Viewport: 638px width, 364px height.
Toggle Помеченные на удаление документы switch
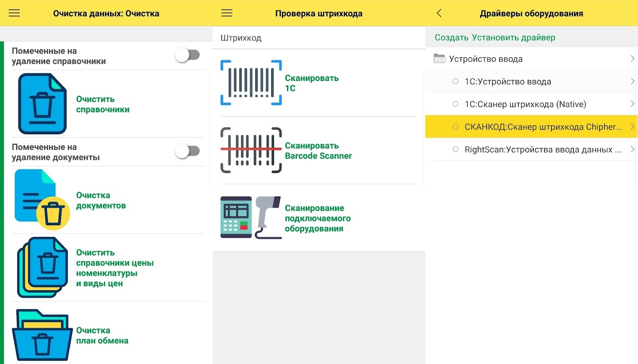(188, 151)
